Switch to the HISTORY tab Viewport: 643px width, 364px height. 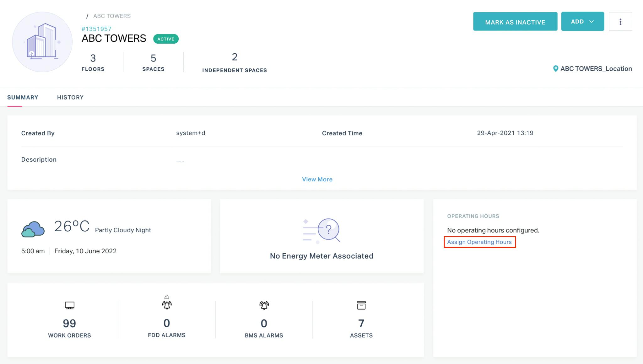pos(70,97)
